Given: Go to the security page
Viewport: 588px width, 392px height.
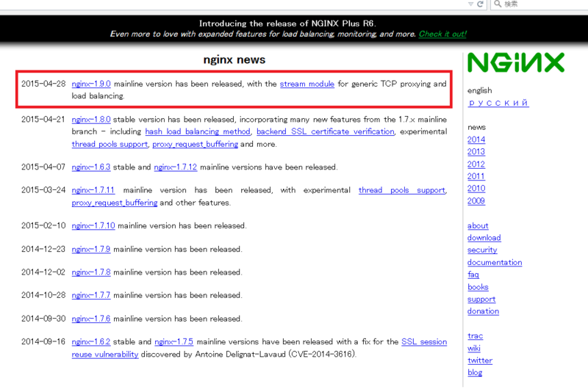Looking at the screenshot, I should (482, 250).
